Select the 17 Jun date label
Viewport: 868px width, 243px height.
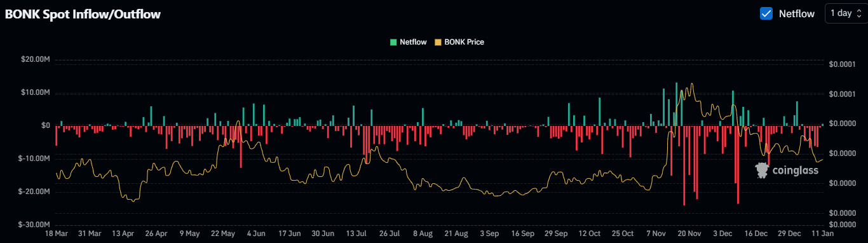[289, 233]
